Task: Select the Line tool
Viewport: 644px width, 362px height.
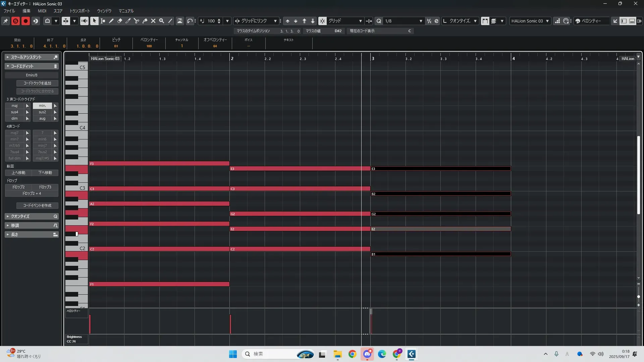Action: [170, 21]
